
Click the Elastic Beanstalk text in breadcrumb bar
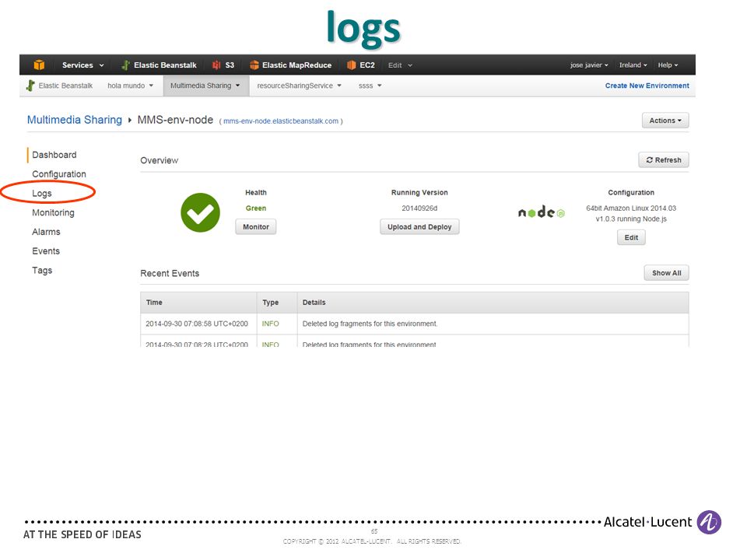coord(65,86)
